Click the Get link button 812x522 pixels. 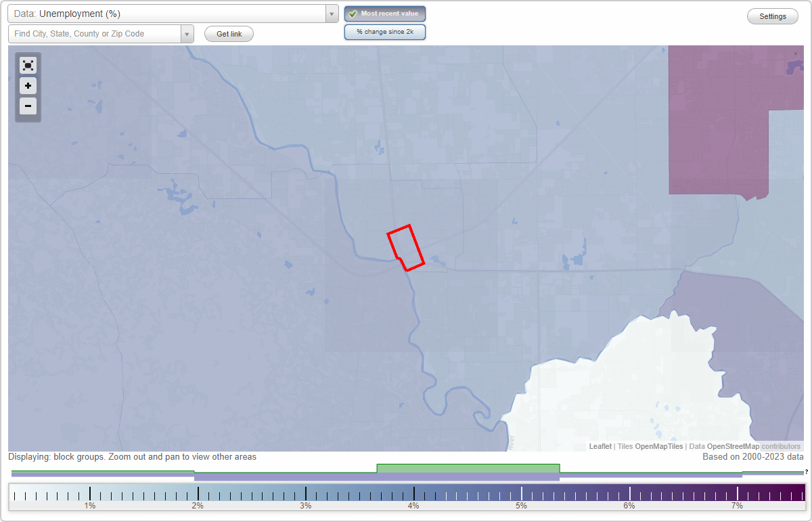click(229, 34)
